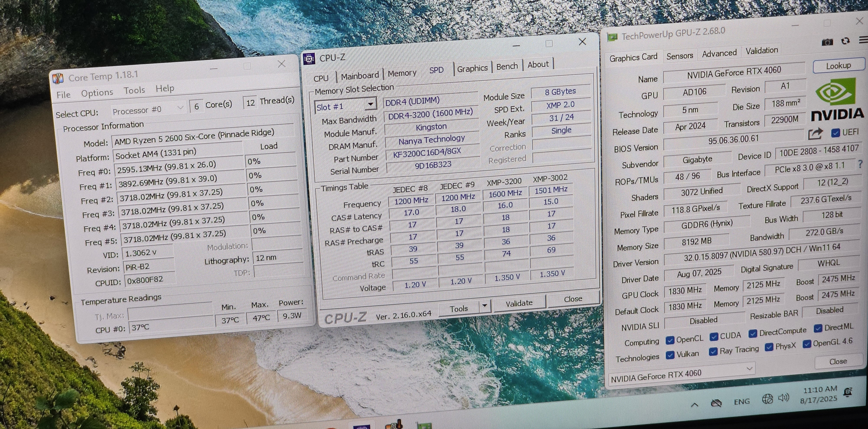Toggle the OpenGL 4.6 checkbox
Image resolution: width=868 pixels, height=429 pixels.
(x=807, y=344)
